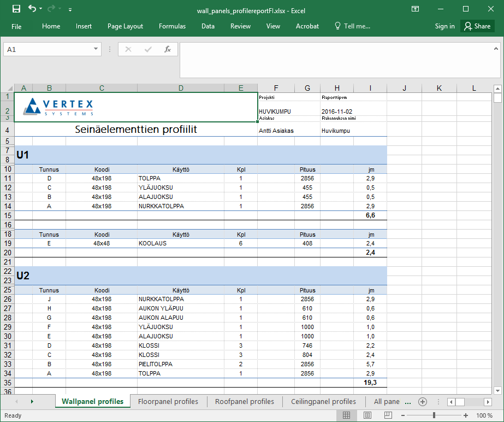The width and height of the screenshot is (504, 422).
Task: Select Page Break Preview view icon
Action: point(388,415)
